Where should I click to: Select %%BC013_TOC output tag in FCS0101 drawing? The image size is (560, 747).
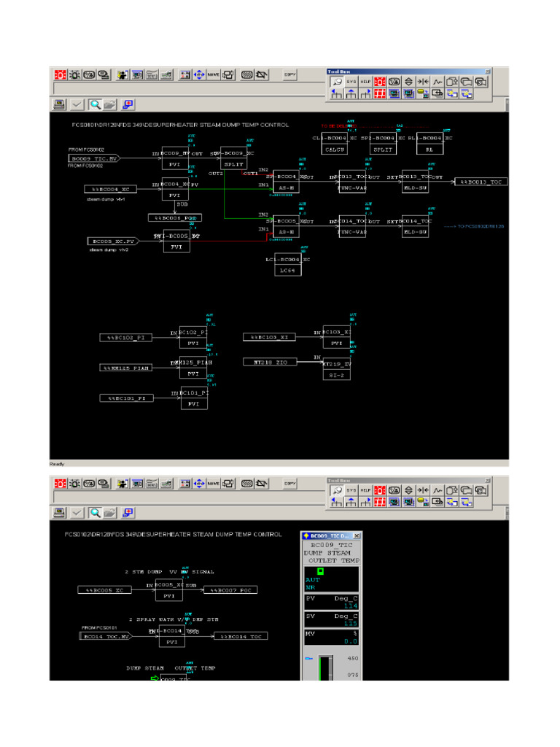(x=481, y=182)
